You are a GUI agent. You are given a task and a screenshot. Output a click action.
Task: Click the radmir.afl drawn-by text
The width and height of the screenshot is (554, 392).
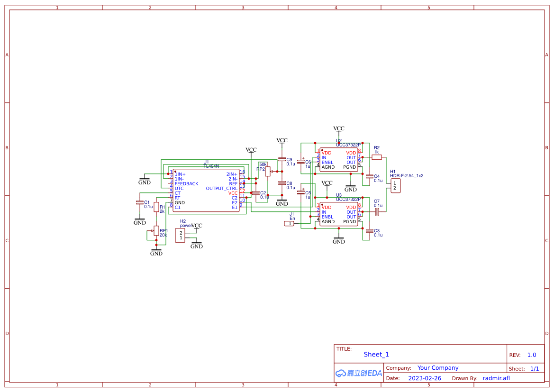pyautogui.click(x=496, y=378)
